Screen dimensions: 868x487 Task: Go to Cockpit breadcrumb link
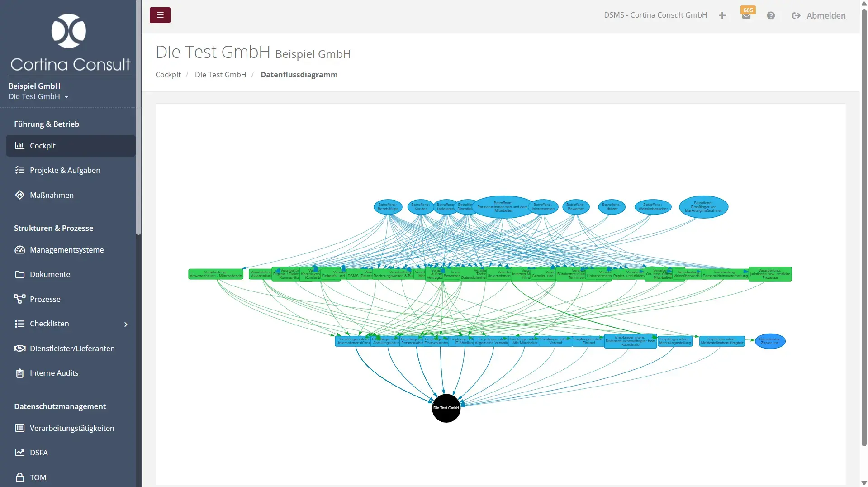point(168,75)
